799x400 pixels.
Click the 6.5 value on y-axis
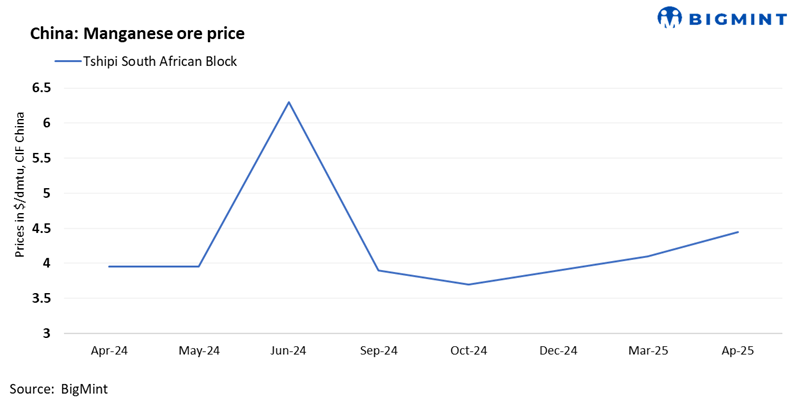pos(41,88)
